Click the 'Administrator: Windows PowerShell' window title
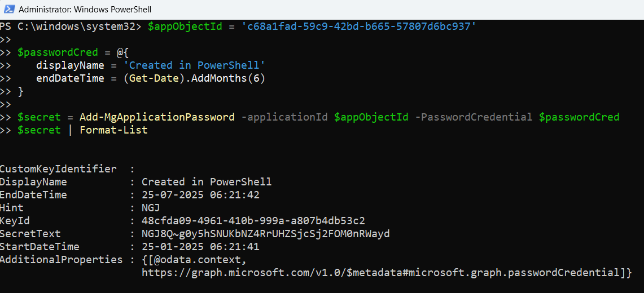The height and width of the screenshot is (293, 644). pos(85,10)
